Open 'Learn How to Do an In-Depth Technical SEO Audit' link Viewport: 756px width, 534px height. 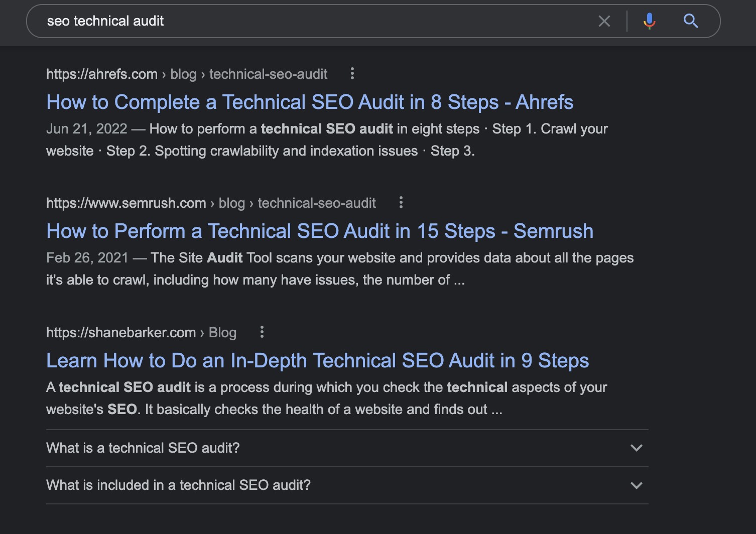tap(317, 361)
